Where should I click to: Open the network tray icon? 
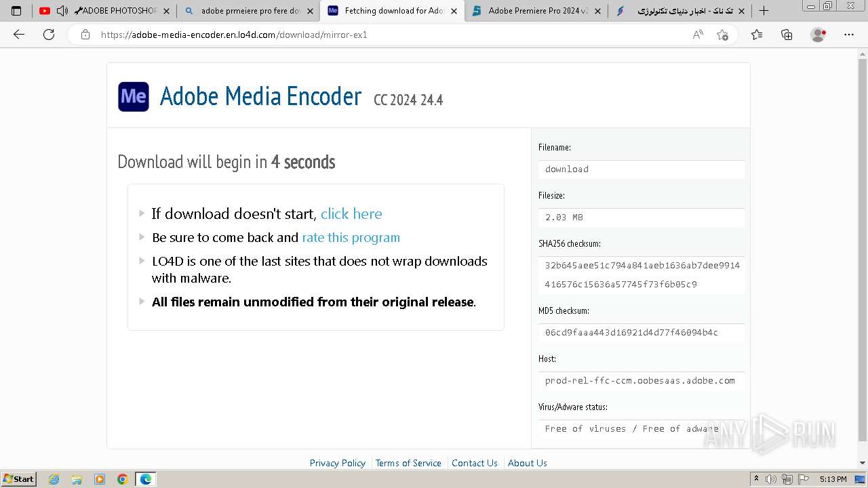tap(787, 479)
